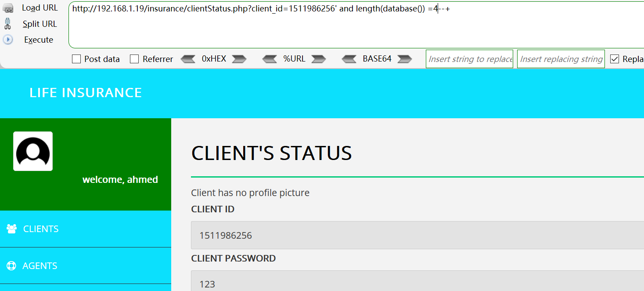Screen dimensions: 644x291
Task: Click the CLIENT ID label
Action: [213, 209]
